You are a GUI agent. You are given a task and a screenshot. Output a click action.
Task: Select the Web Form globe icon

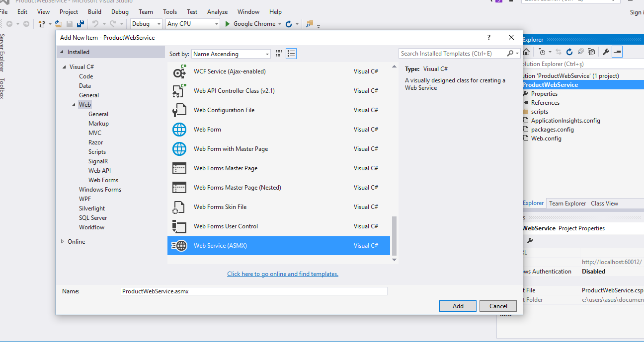[x=179, y=130]
